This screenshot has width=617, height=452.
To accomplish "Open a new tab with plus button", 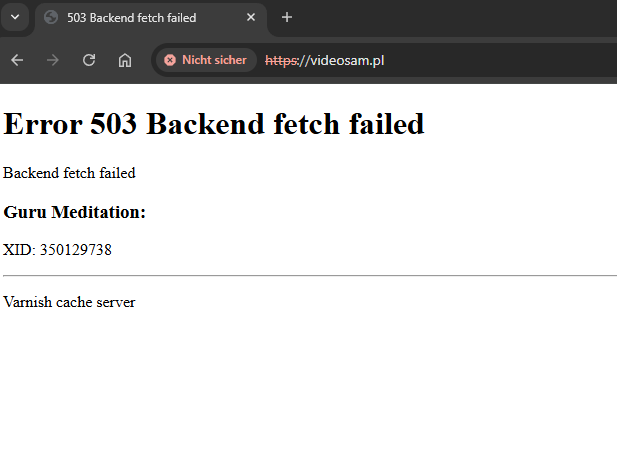I will [x=287, y=17].
